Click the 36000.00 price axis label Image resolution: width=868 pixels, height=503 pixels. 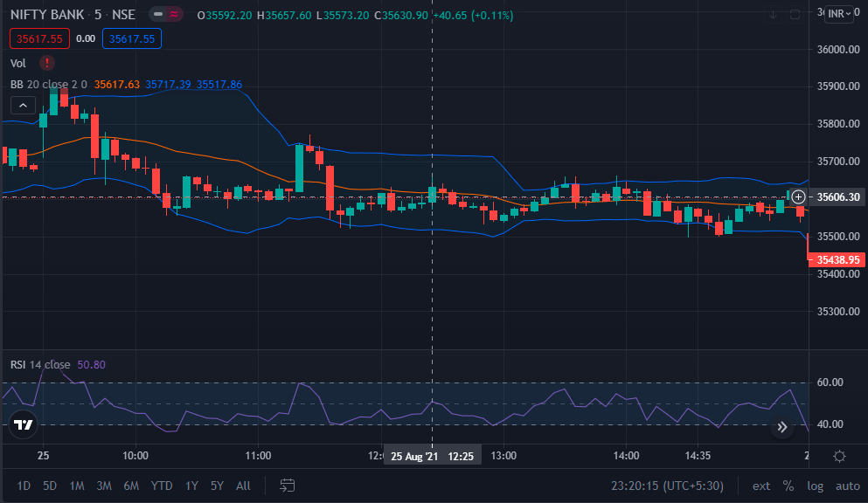pyautogui.click(x=838, y=49)
